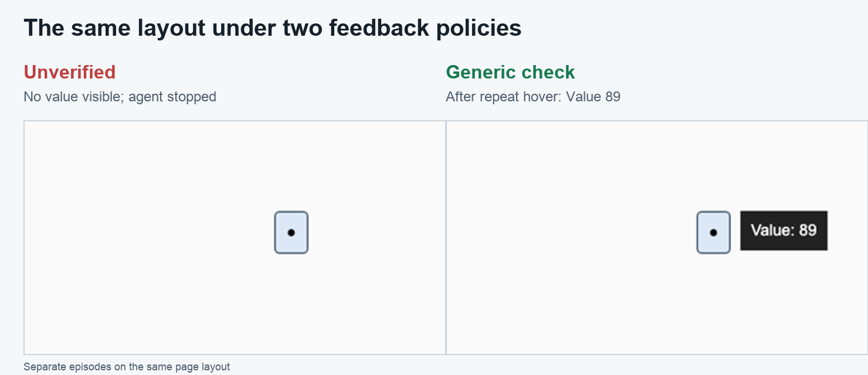Image resolution: width=868 pixels, height=375 pixels.
Task: Click the word "feedback" in the title
Action: point(379,28)
